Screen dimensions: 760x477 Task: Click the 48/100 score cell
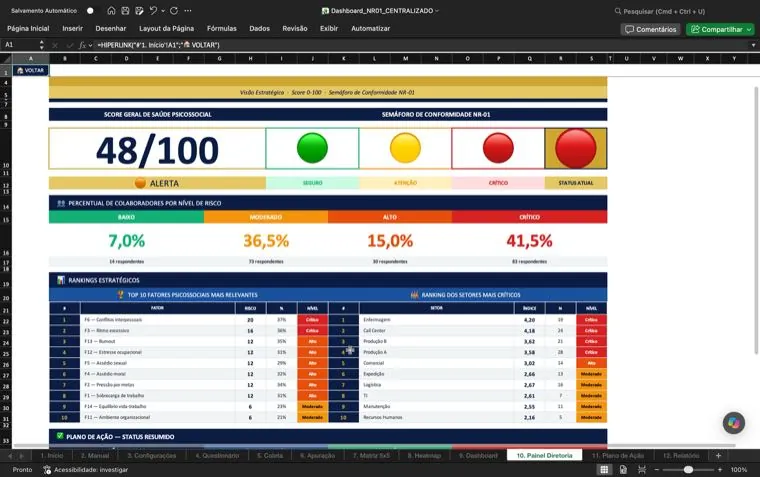point(157,148)
